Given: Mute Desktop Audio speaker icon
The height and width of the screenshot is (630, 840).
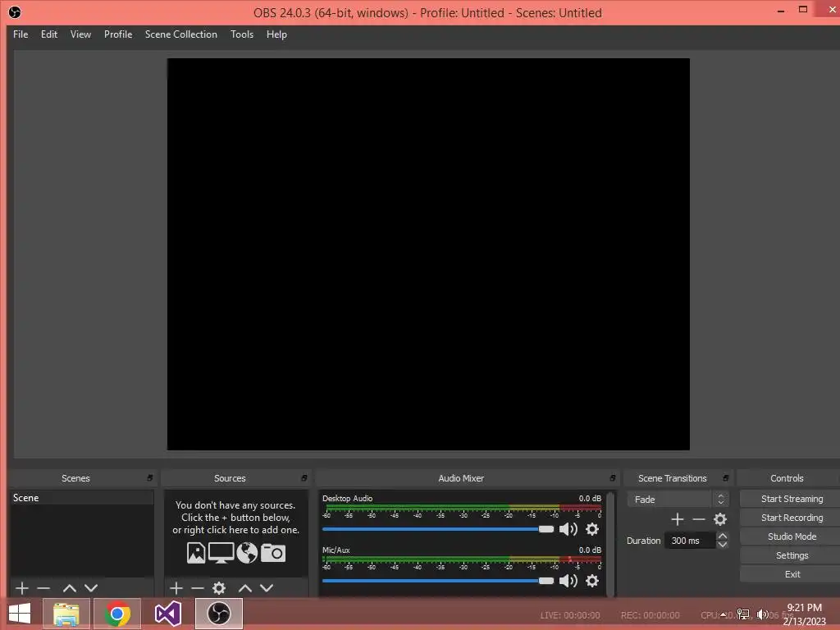Looking at the screenshot, I should [x=568, y=529].
